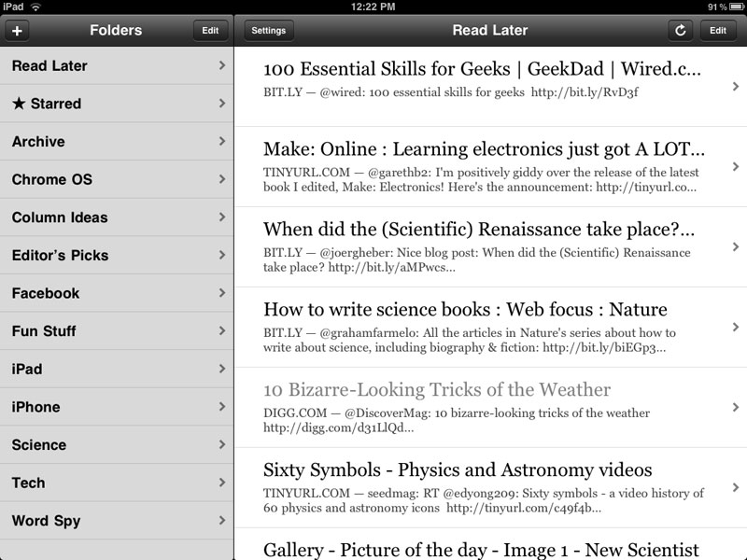Tap chevron for 10 Bizarre-Looking Tricks article
This screenshot has height=560, width=747.
[736, 407]
